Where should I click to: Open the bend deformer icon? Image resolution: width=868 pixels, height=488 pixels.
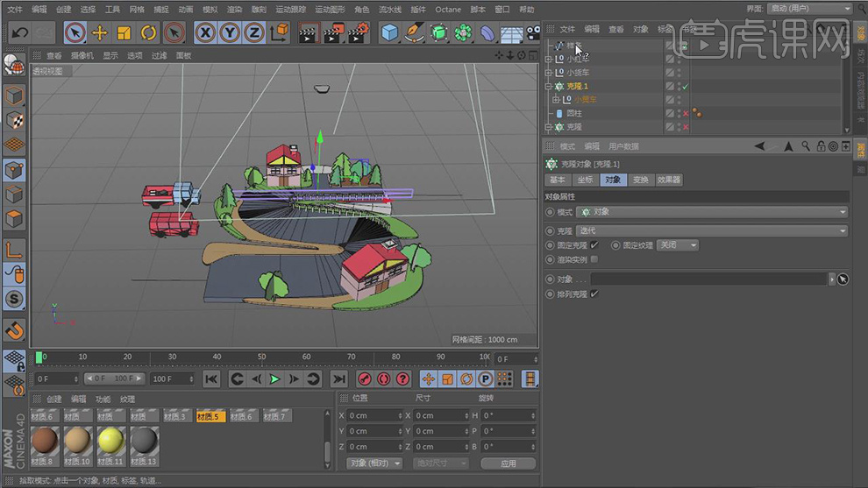(x=487, y=32)
